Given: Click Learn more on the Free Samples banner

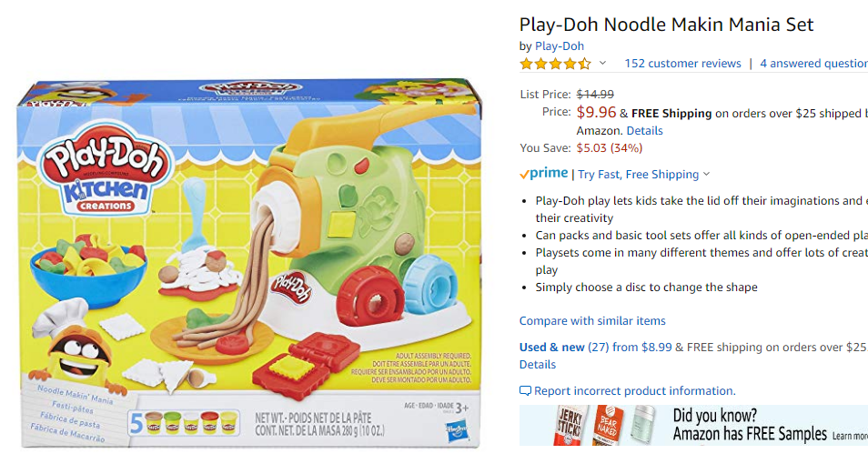Looking at the screenshot, I should [x=850, y=437].
